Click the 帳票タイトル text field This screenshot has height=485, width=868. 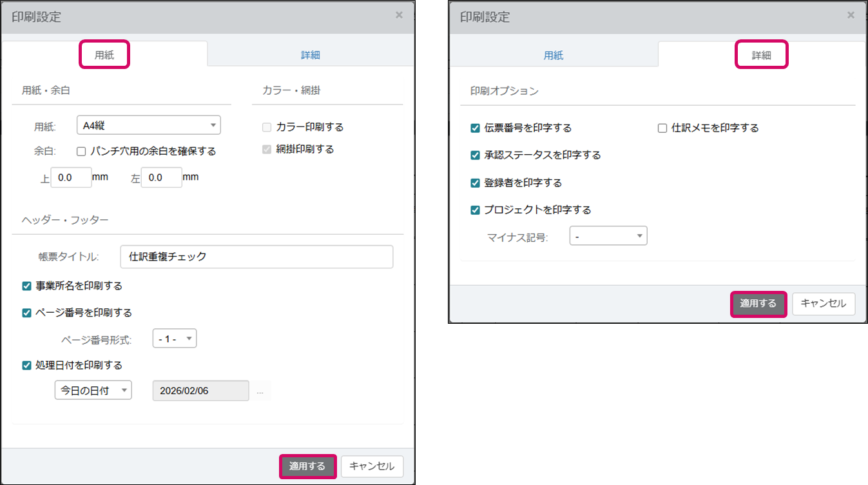click(x=256, y=257)
